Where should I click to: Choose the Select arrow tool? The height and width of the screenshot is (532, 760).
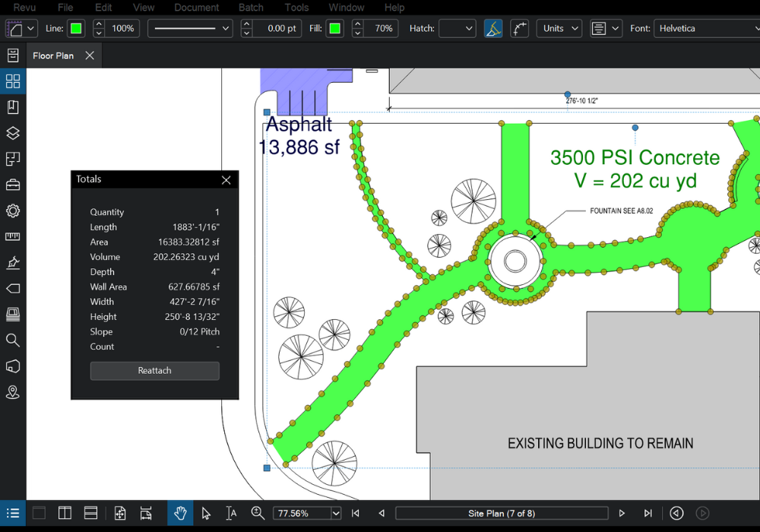[x=206, y=513]
